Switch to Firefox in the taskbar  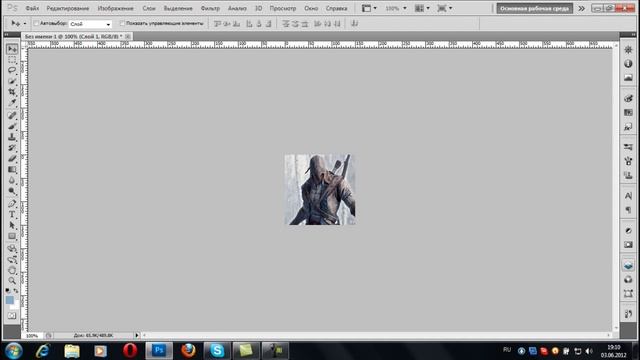(188, 351)
